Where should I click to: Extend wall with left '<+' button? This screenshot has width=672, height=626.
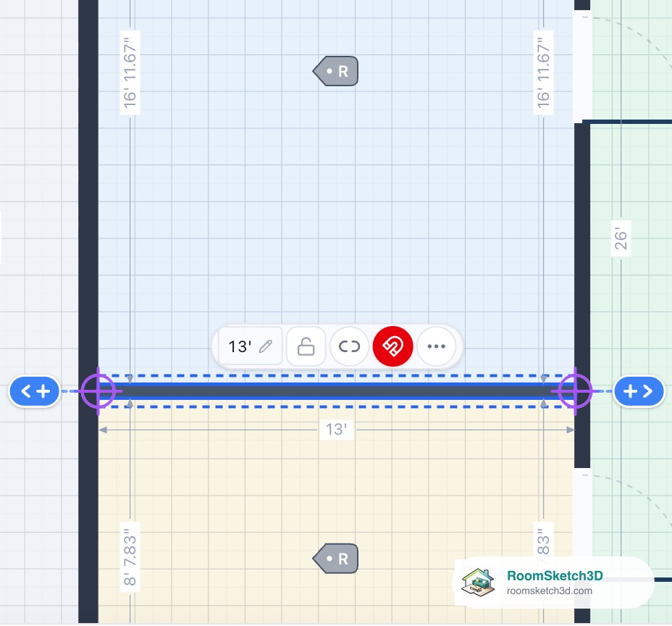[34, 391]
